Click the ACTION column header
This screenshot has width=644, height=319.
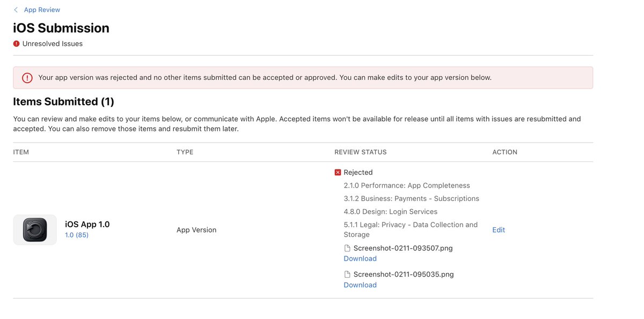(x=504, y=152)
